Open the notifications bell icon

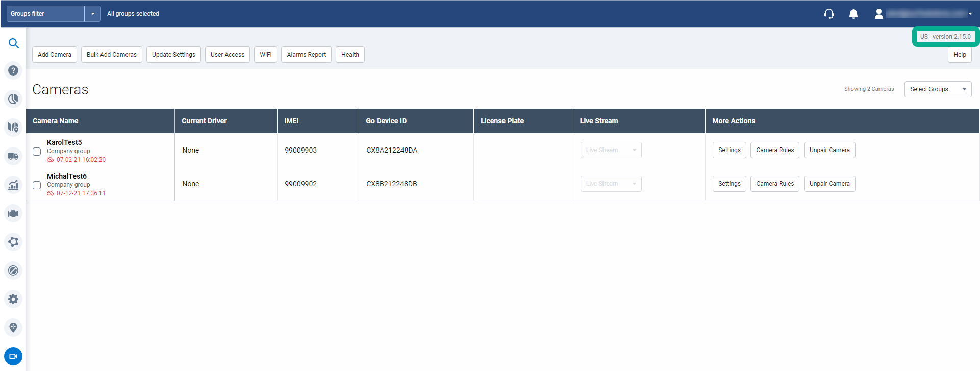click(853, 14)
